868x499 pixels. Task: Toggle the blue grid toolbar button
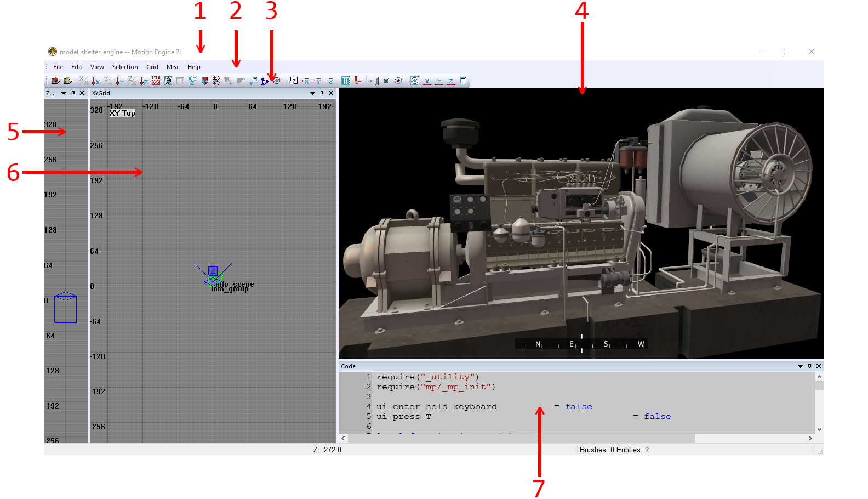(346, 81)
